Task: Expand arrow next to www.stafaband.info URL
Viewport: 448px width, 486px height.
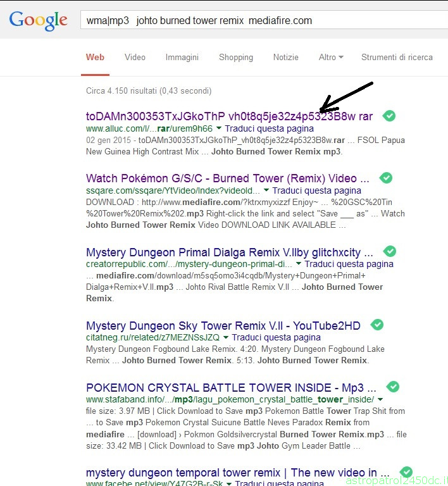Action: pos(380,399)
